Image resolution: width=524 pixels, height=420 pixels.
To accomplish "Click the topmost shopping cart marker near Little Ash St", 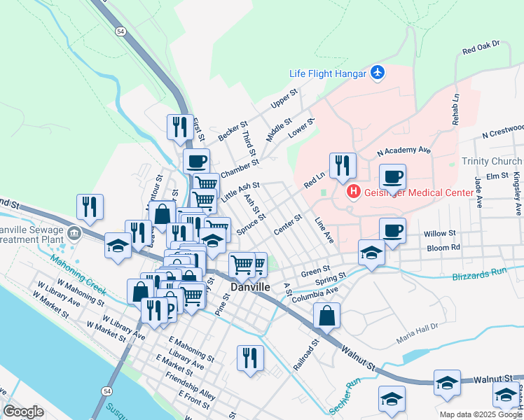I will click(206, 185).
